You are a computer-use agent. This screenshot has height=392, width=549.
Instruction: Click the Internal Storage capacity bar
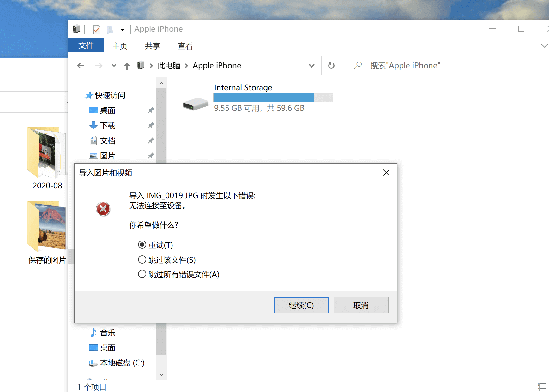coord(273,98)
